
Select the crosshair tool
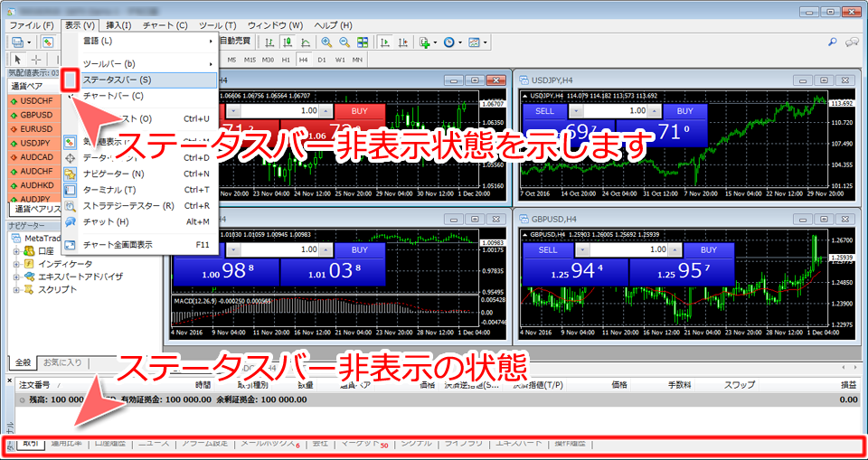click(x=36, y=60)
